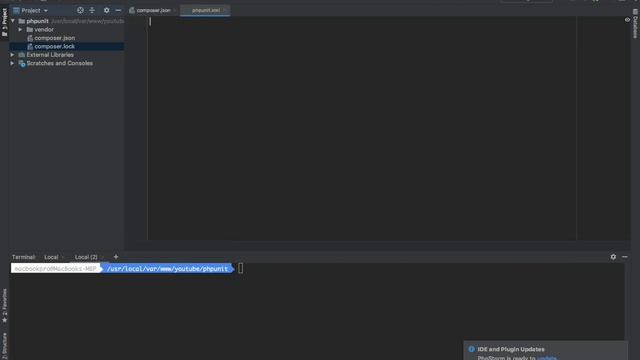Expand External Libraries node
640x360 pixels.
[13, 55]
